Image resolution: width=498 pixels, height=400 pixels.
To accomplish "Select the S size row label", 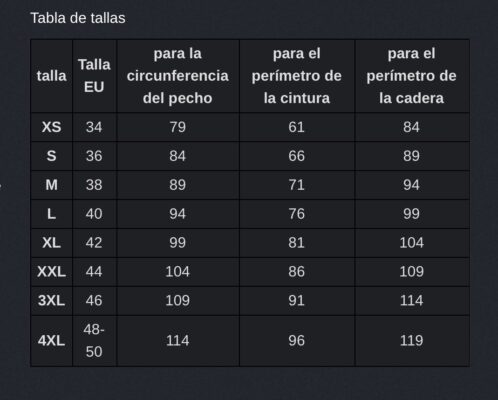I will (x=52, y=156).
